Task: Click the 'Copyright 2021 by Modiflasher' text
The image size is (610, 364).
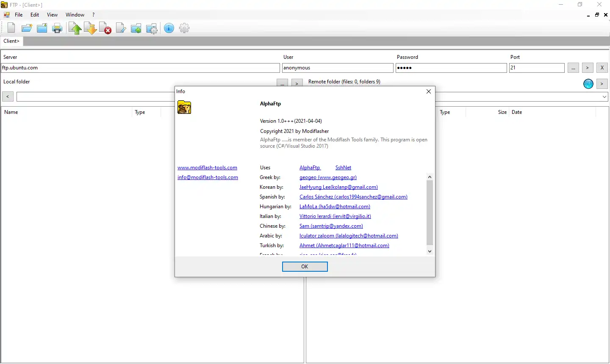Action: point(294,131)
